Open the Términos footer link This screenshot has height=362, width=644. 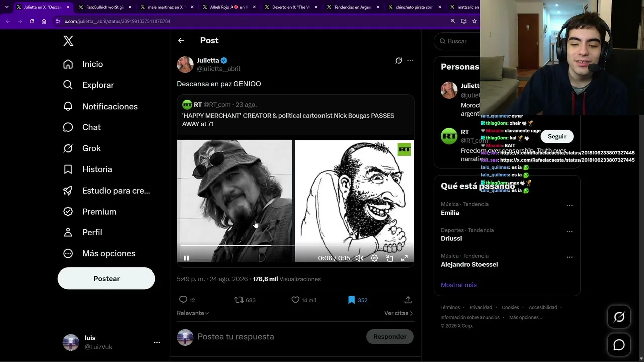point(450,308)
